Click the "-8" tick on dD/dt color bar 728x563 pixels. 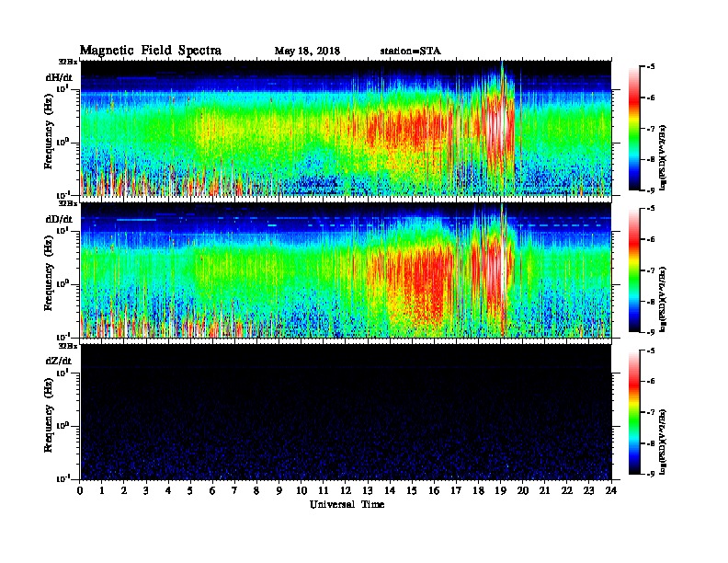tap(651, 302)
